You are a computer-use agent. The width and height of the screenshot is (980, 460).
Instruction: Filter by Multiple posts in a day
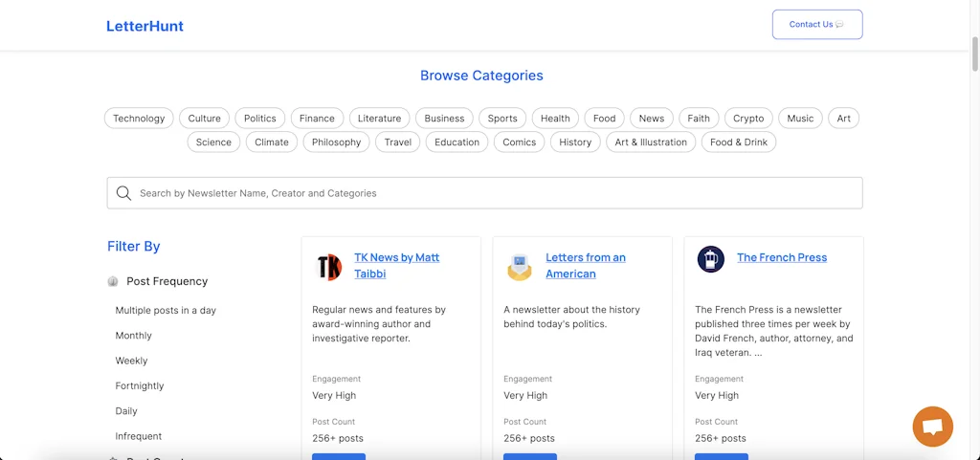[x=166, y=311]
